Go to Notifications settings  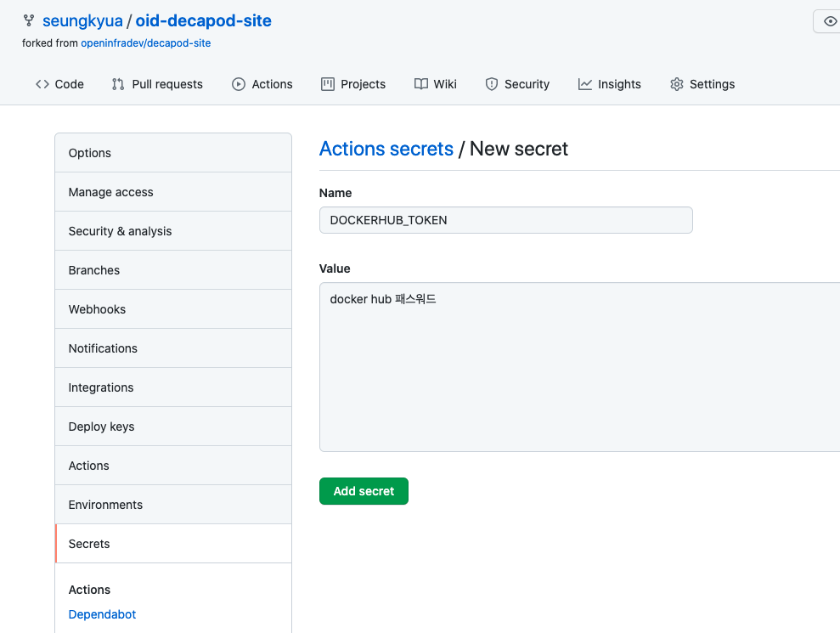(173, 348)
